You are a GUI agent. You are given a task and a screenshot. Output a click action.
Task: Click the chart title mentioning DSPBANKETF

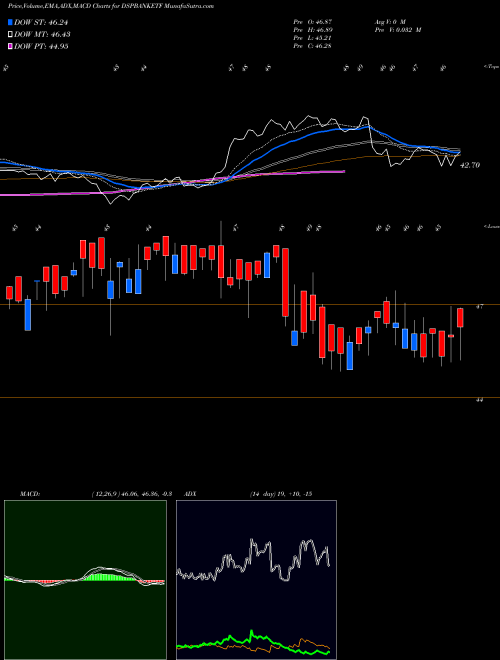tap(110, 6)
